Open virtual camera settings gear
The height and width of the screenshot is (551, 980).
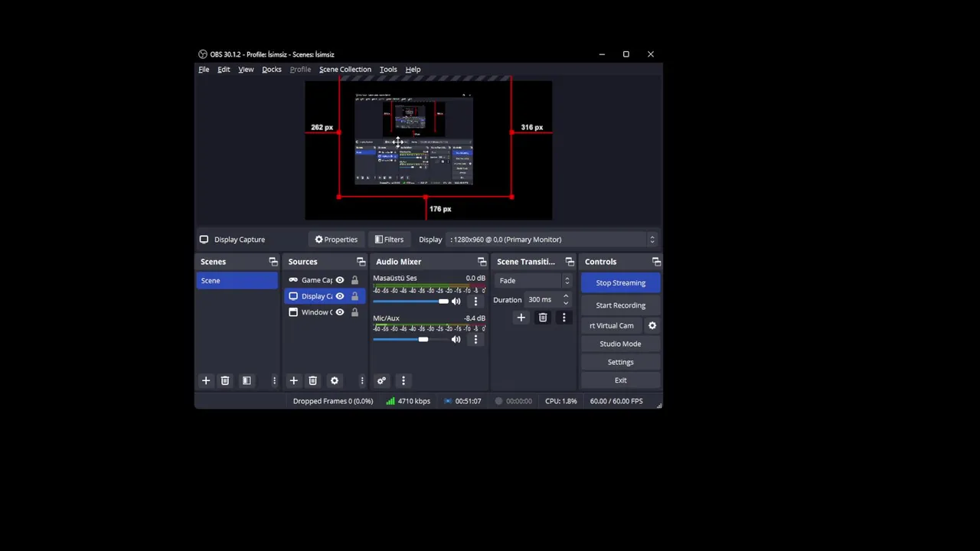652,325
